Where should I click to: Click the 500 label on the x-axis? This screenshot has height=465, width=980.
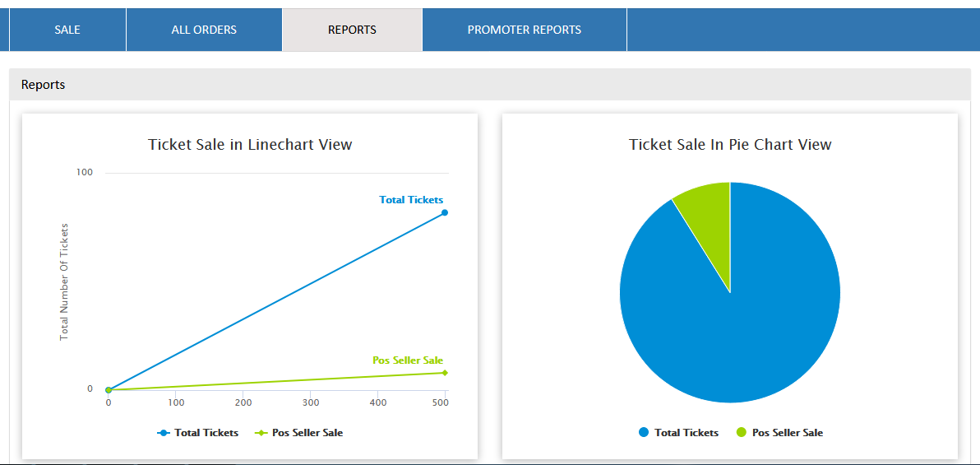click(x=441, y=402)
